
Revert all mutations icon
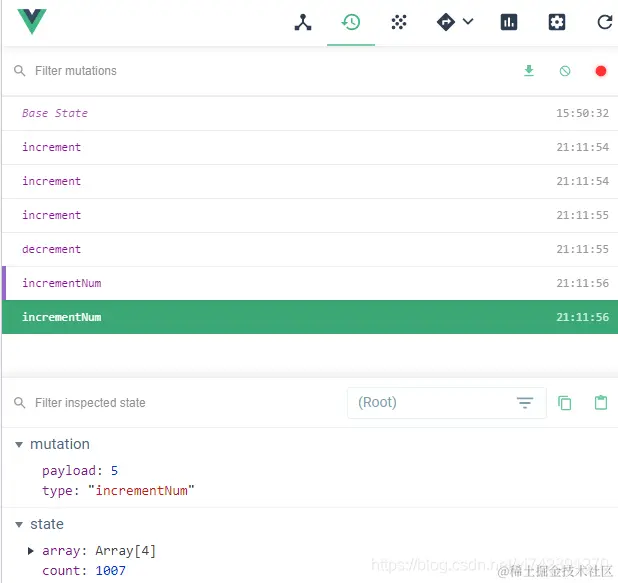tap(565, 71)
